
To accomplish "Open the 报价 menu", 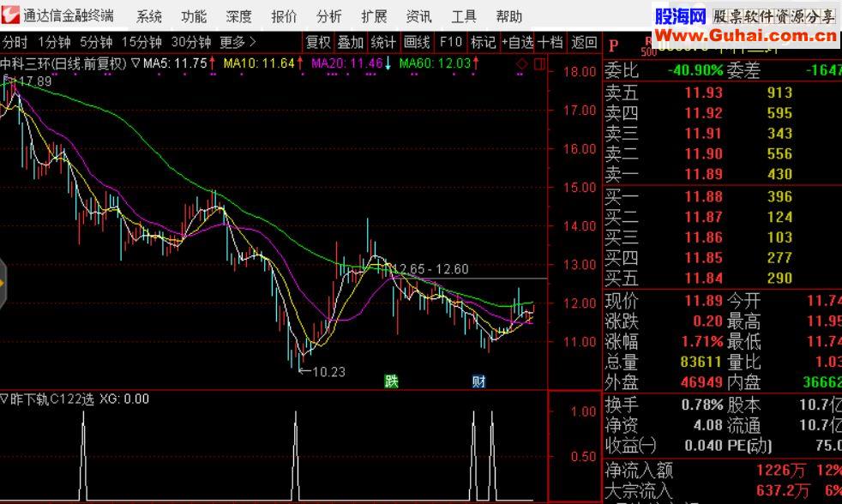I will [x=284, y=16].
